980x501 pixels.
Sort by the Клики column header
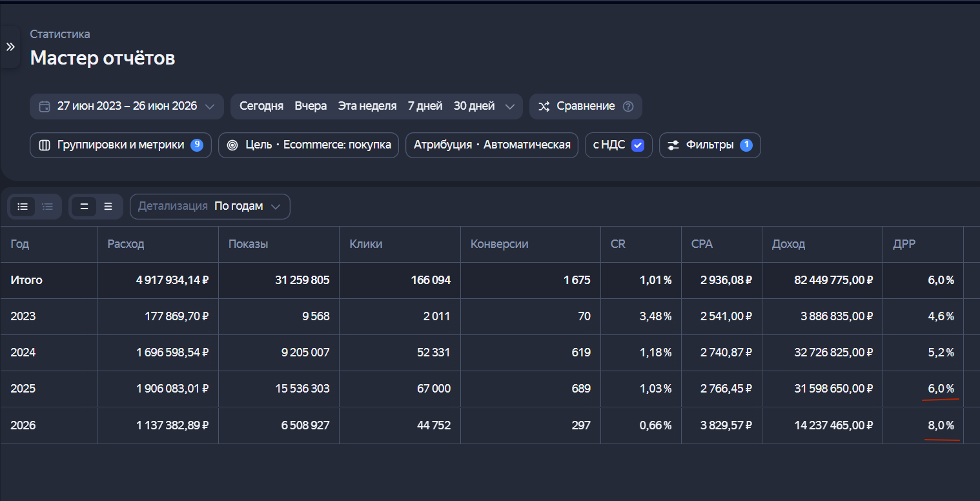point(366,244)
